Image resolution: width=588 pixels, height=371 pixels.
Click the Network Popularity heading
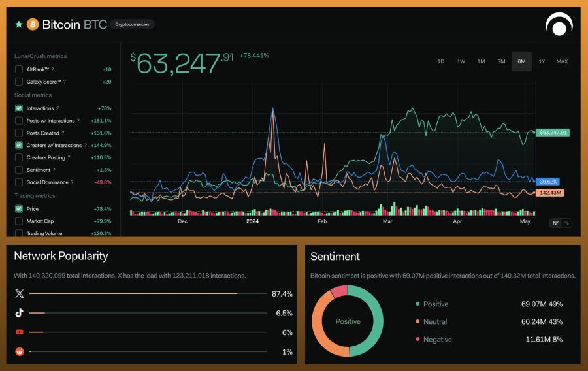(61, 256)
